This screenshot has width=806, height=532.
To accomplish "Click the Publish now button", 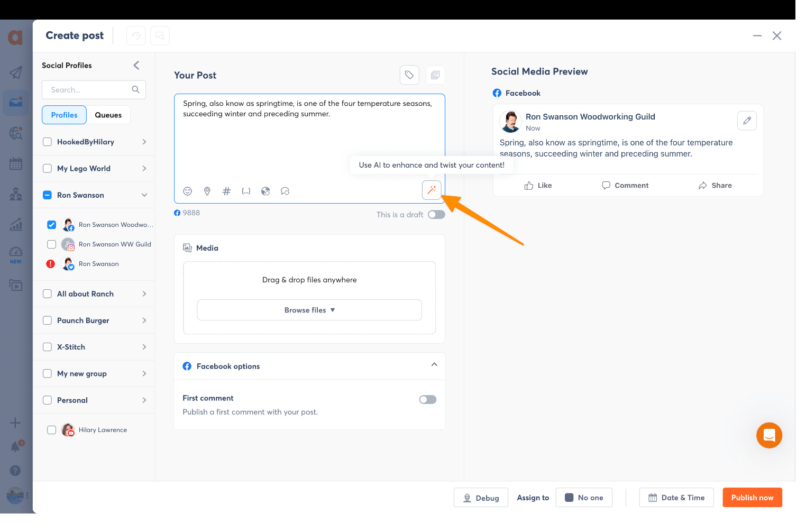I will point(752,498).
